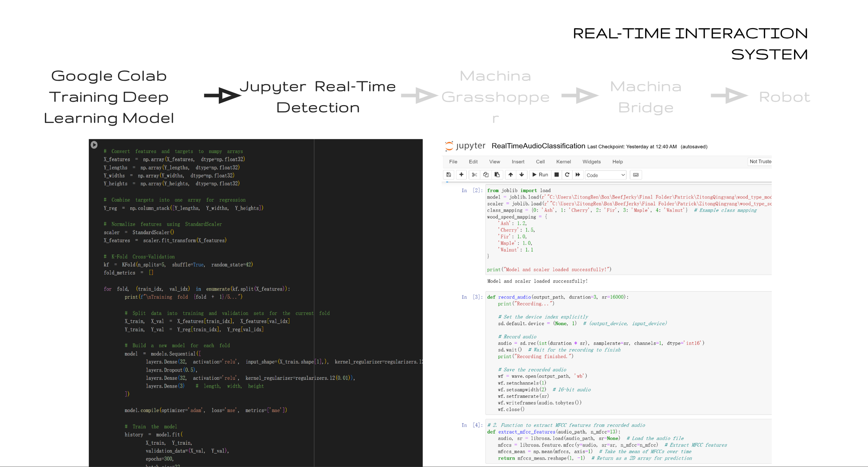The image size is (868, 467).
Task: Select the In [3] cell prompt
Action: click(x=472, y=297)
